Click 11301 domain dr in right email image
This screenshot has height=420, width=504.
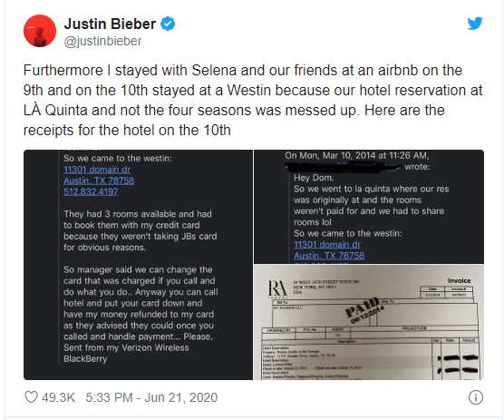click(327, 244)
